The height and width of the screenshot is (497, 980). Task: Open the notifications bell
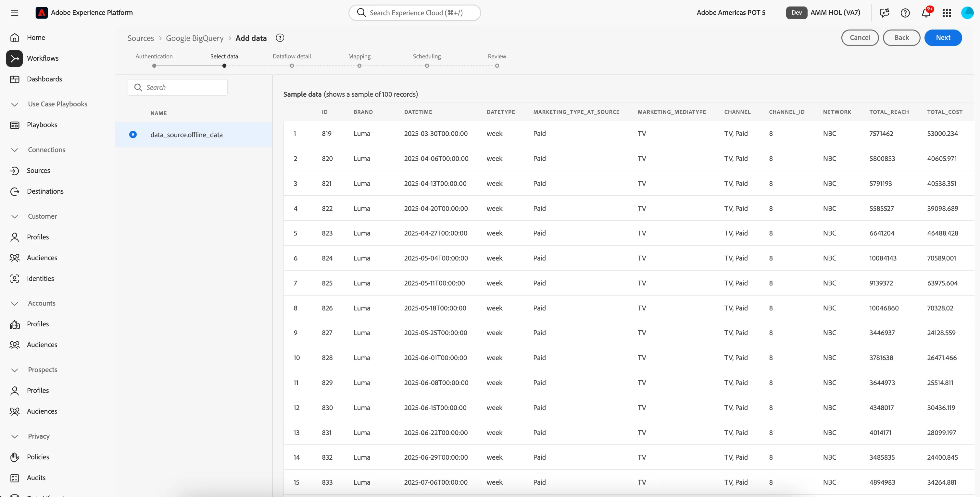(x=926, y=13)
